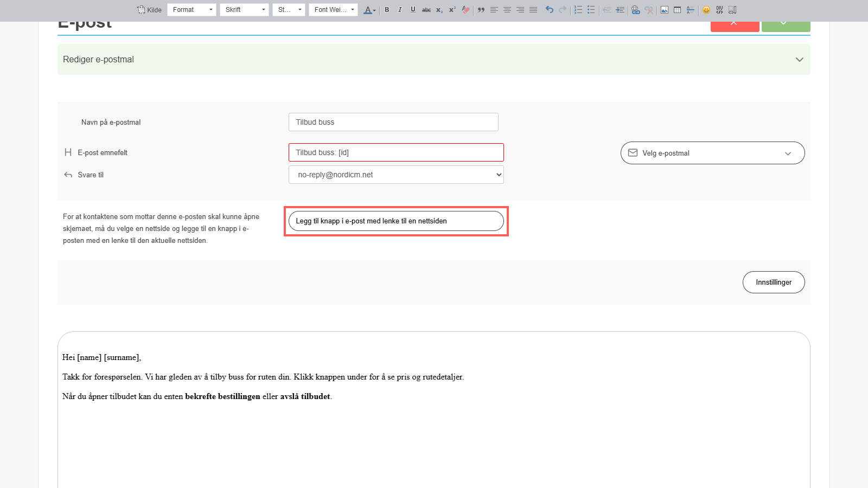Open the Kilde source view
Screen dimensions: 868x488
tap(150, 10)
